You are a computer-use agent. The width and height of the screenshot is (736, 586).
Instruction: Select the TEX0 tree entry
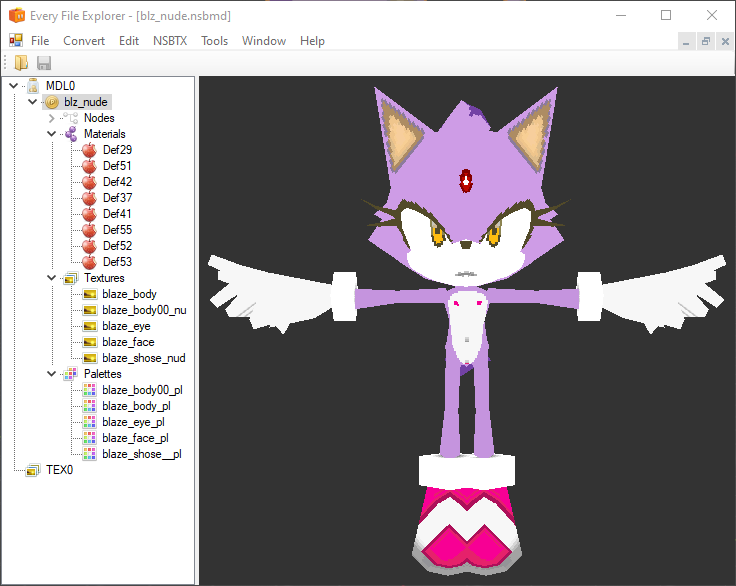[59, 470]
